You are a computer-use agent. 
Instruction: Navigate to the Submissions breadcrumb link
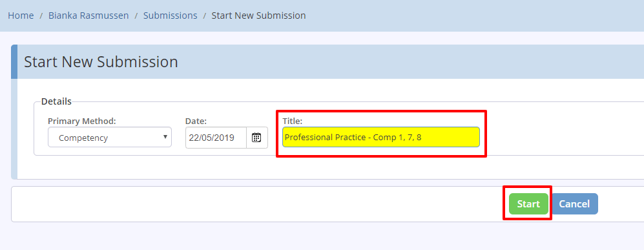(x=170, y=16)
